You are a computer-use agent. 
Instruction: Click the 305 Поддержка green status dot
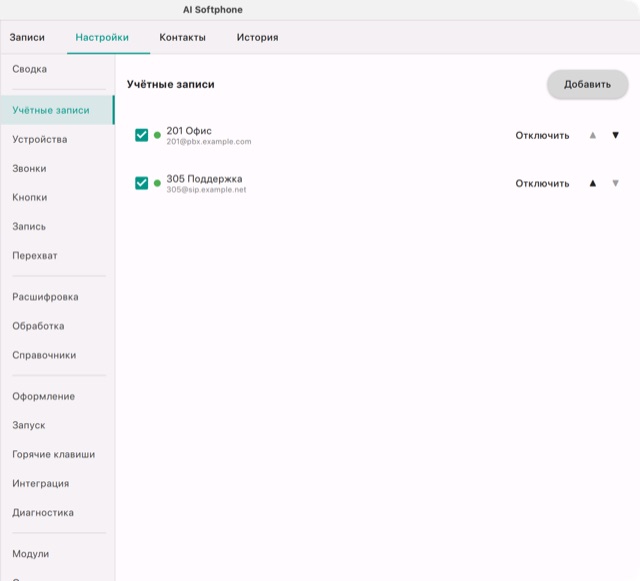click(157, 183)
